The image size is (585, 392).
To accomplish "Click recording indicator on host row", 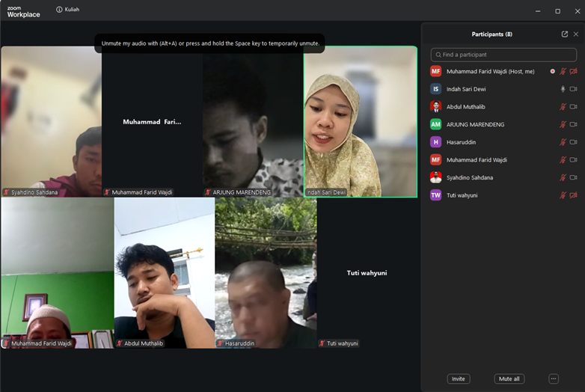I will click(552, 71).
